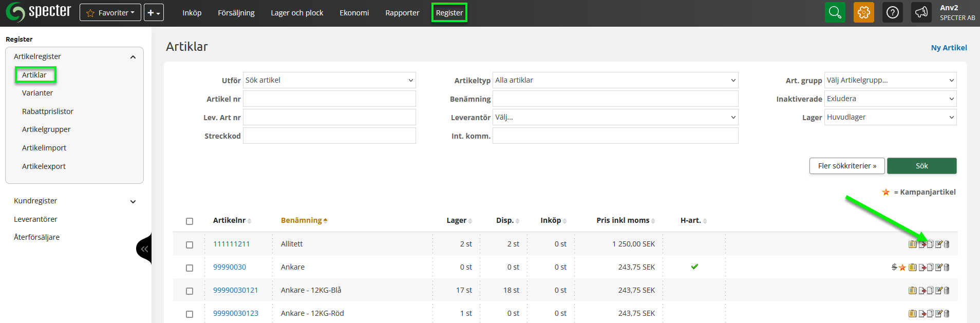Click the Ny Artikel link

[x=949, y=48]
